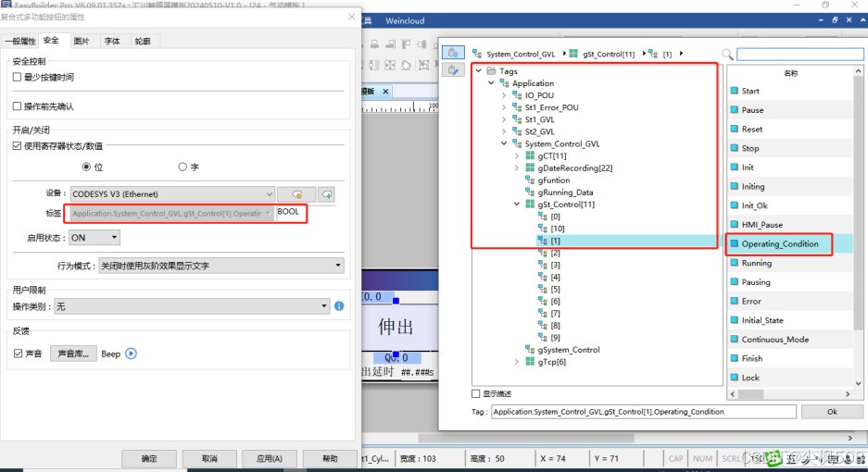Switch to the 安全 tab

click(x=52, y=41)
